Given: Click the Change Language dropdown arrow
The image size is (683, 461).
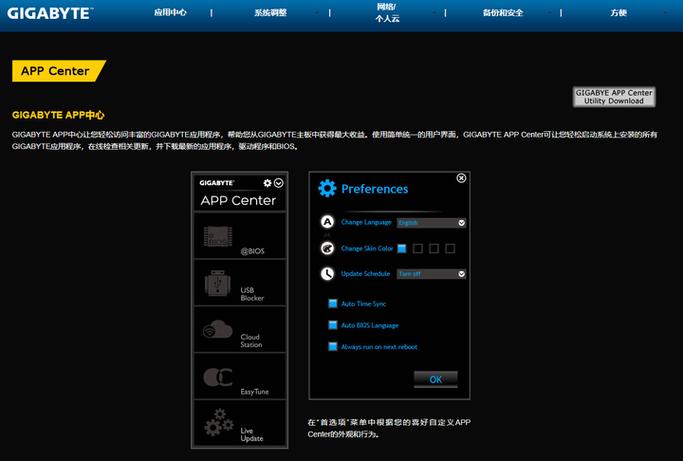Looking at the screenshot, I should tap(461, 223).
